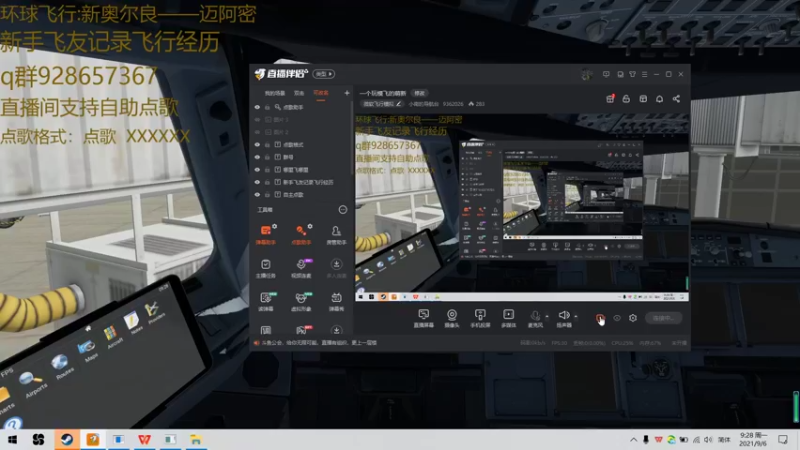Screen dimensions: 800x450
Task: Open the 虚拟形象 tool
Action: (301, 301)
